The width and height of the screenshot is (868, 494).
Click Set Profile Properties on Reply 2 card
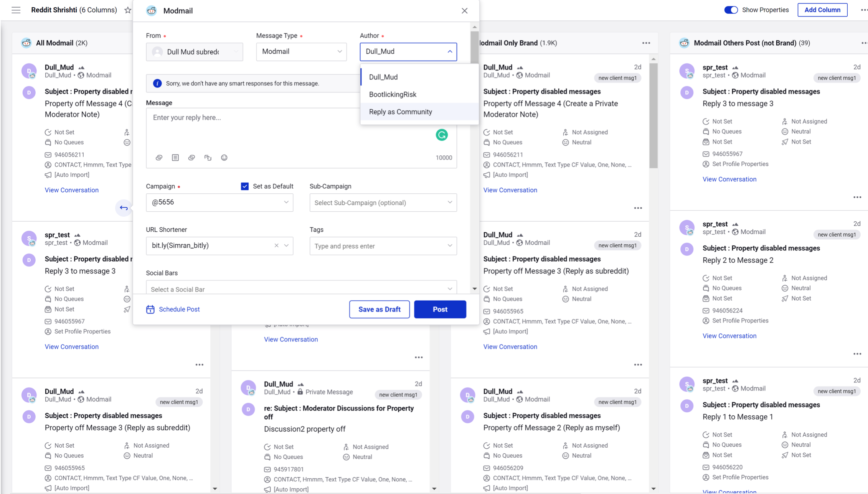[x=740, y=320]
